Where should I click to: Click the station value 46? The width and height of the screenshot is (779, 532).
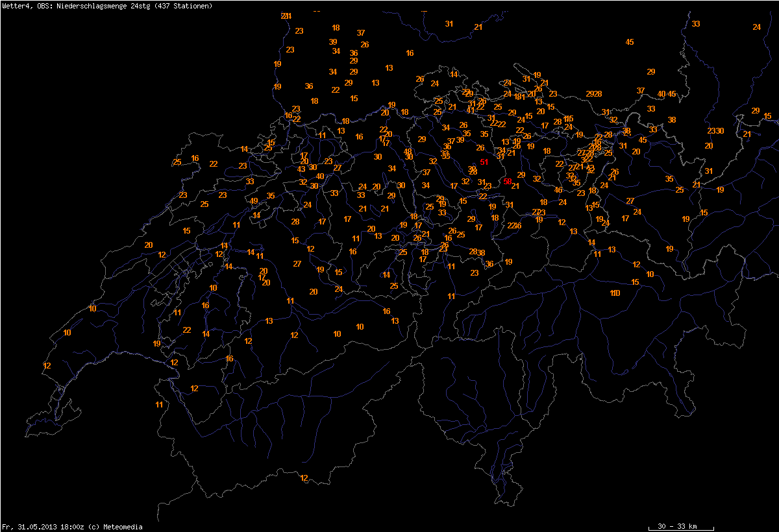click(558, 190)
